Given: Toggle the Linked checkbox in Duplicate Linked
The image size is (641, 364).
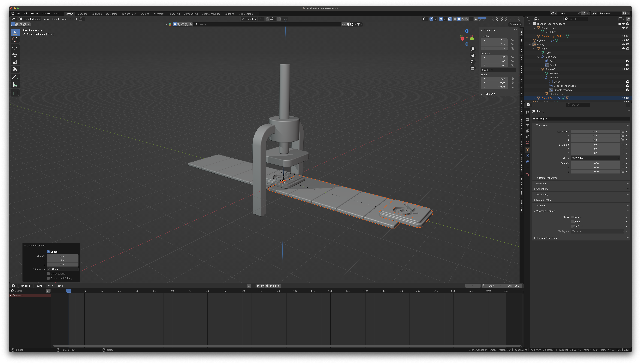Looking at the screenshot, I should coord(48,252).
